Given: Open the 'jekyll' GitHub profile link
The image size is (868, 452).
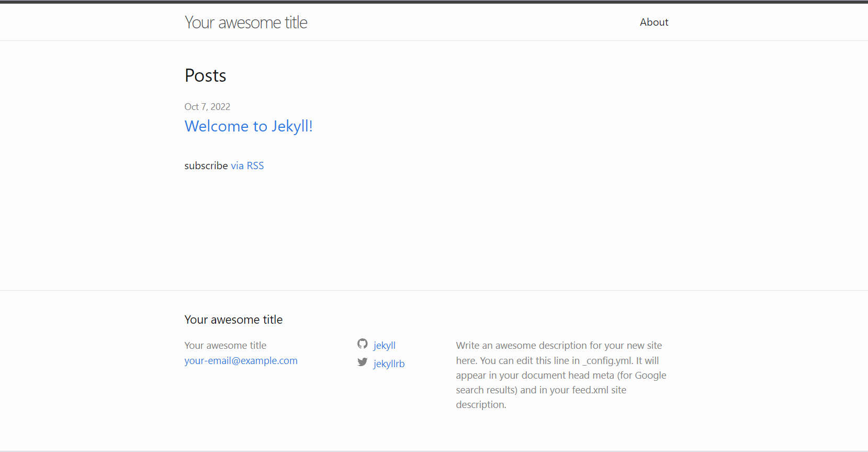Looking at the screenshot, I should (x=384, y=345).
